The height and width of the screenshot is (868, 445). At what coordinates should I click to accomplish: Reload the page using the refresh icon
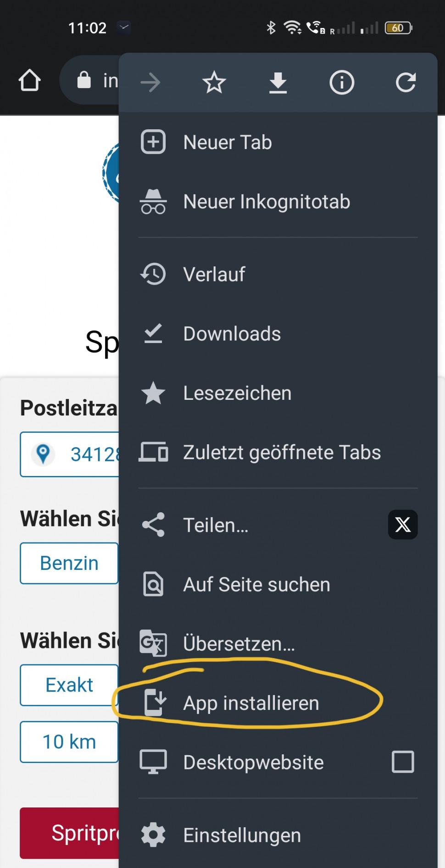406,83
